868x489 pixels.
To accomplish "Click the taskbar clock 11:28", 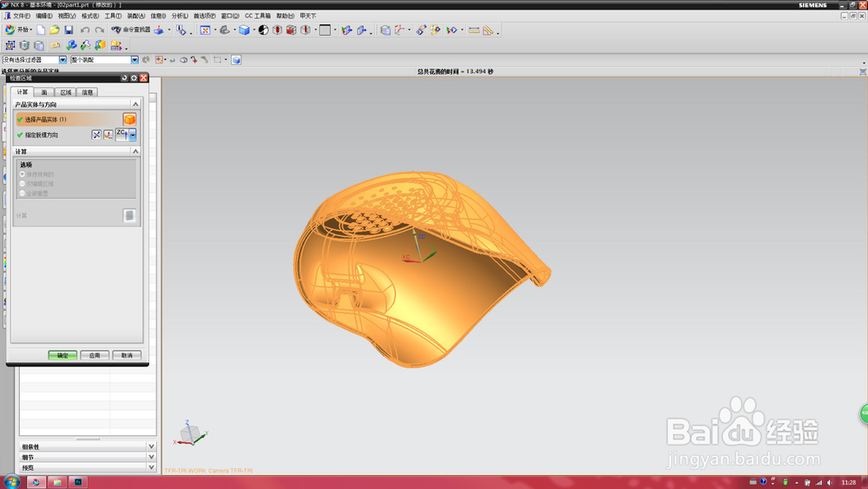I will tap(849, 482).
